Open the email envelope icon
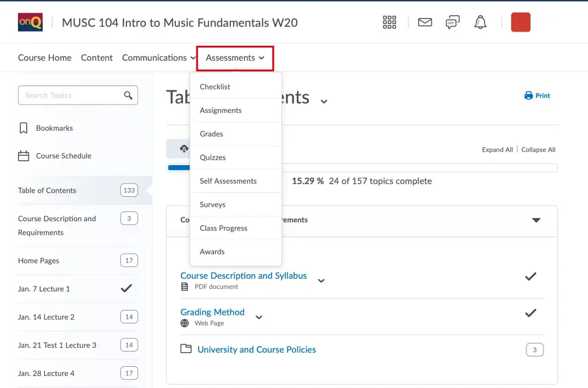Viewport: 588px width, 388px height. click(425, 22)
